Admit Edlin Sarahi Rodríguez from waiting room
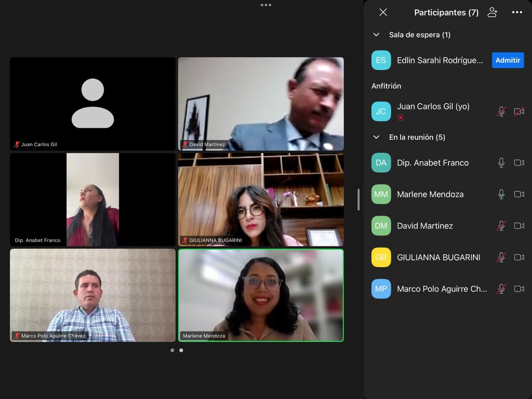The image size is (532, 399). [507, 60]
